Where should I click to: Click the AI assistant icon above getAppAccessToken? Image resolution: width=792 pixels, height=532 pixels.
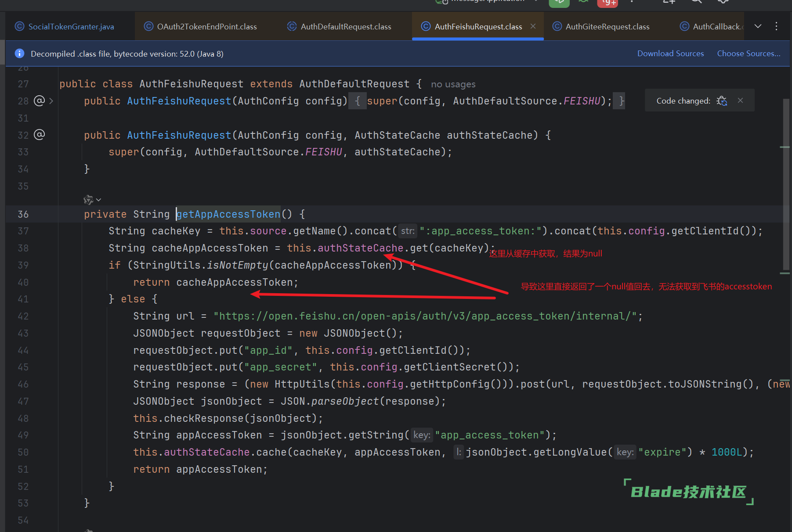click(x=88, y=200)
